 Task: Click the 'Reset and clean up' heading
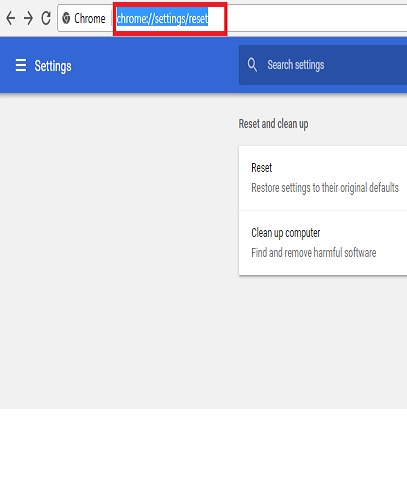pyautogui.click(x=273, y=124)
